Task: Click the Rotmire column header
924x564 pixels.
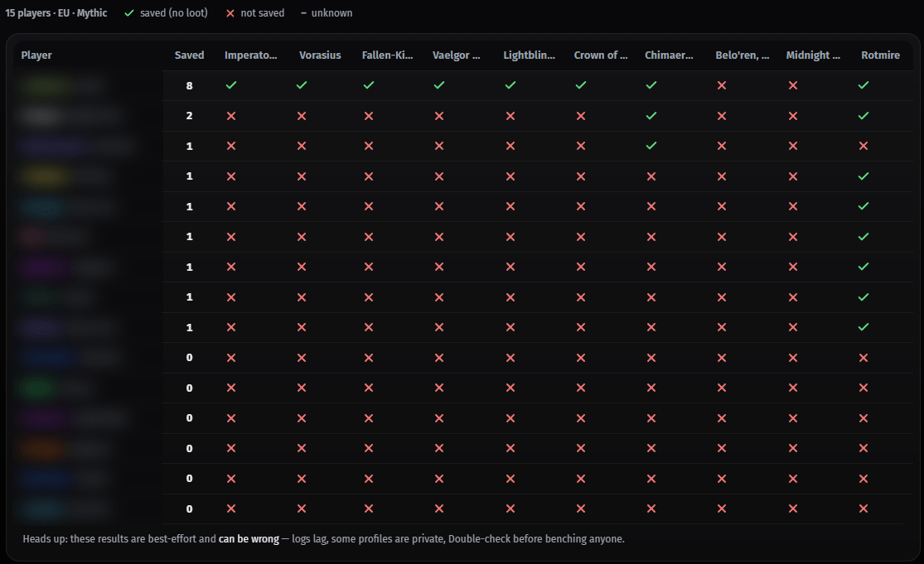Action: pyautogui.click(x=880, y=55)
